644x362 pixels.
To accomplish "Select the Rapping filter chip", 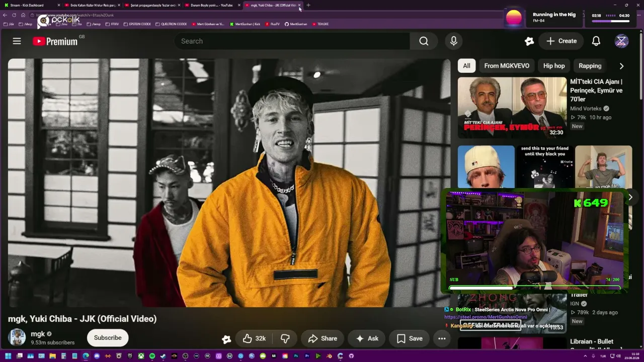I will coord(590,66).
